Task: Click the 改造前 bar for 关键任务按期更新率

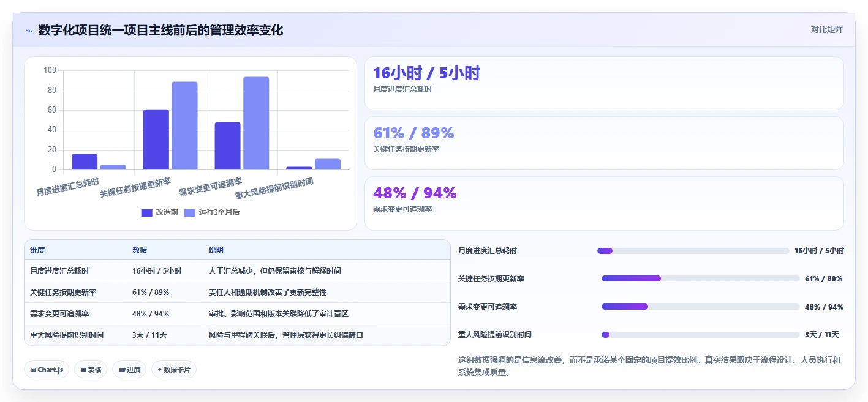Action: (x=156, y=140)
